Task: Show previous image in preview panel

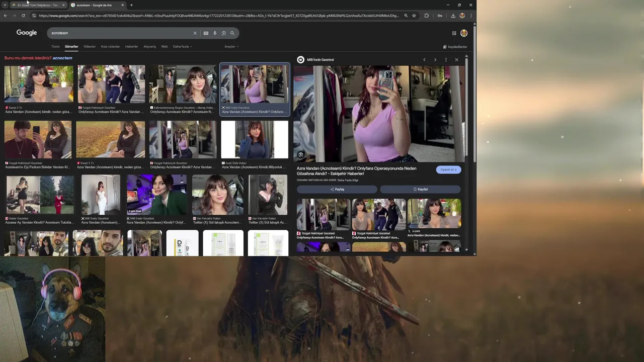Action: [x=424, y=60]
